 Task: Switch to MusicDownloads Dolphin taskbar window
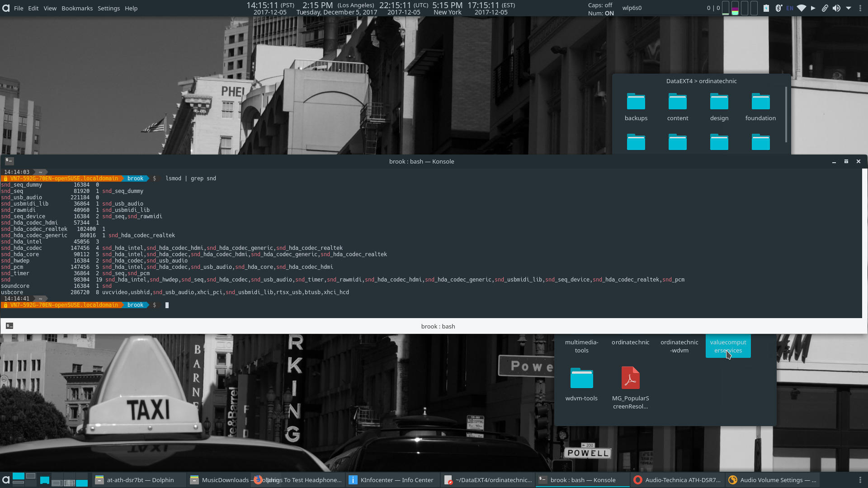[219, 480]
